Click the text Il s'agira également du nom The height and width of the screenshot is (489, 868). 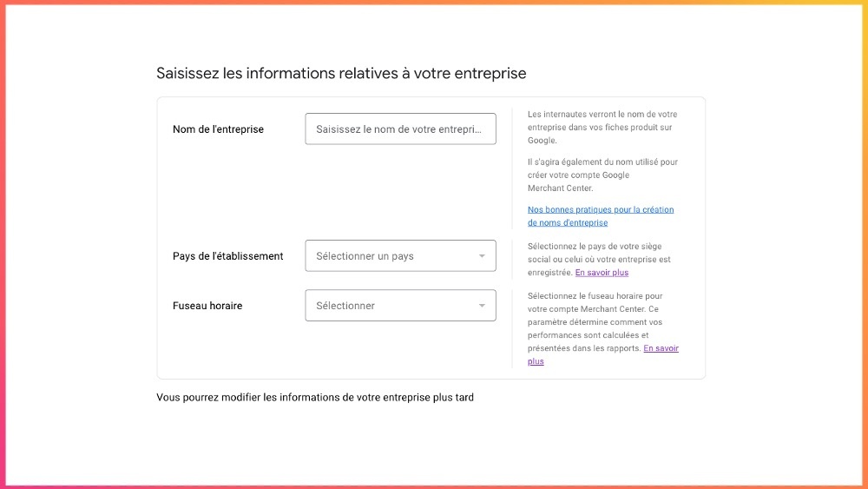(x=602, y=175)
